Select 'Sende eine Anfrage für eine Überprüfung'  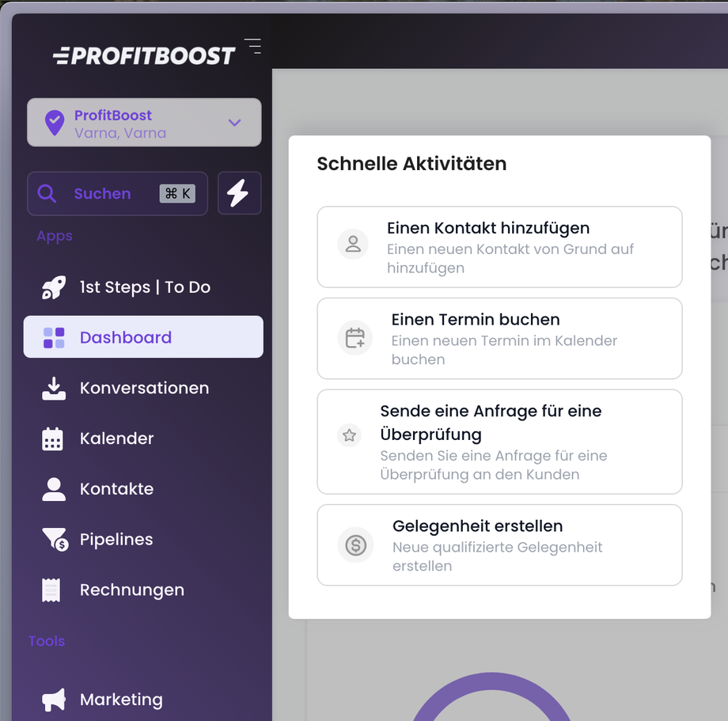point(499,442)
